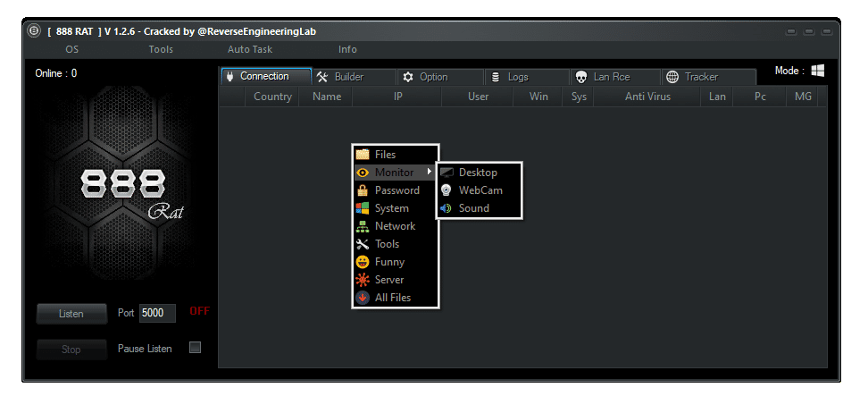Screen dimensions: 868x413
Task: Open the OS menu
Action: [x=72, y=49]
